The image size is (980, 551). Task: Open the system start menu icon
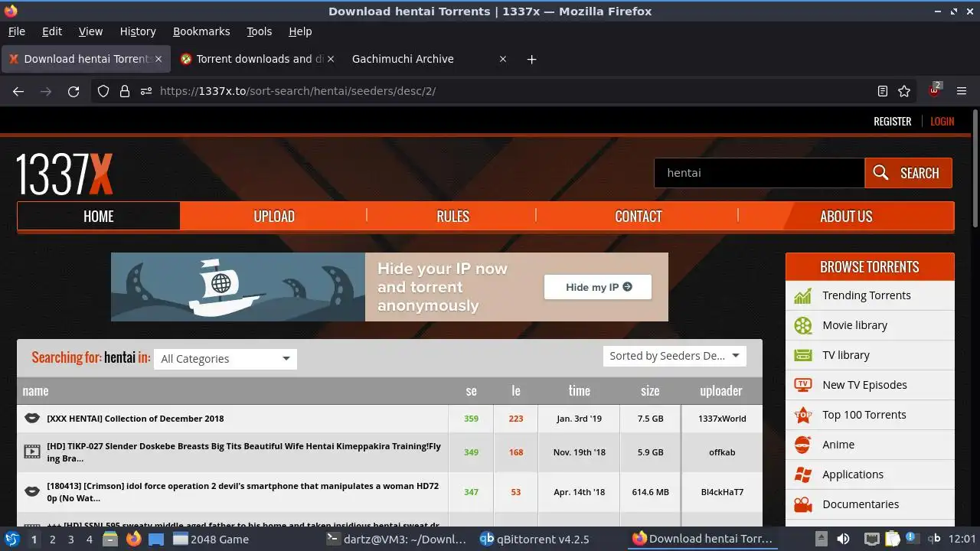[x=11, y=539]
